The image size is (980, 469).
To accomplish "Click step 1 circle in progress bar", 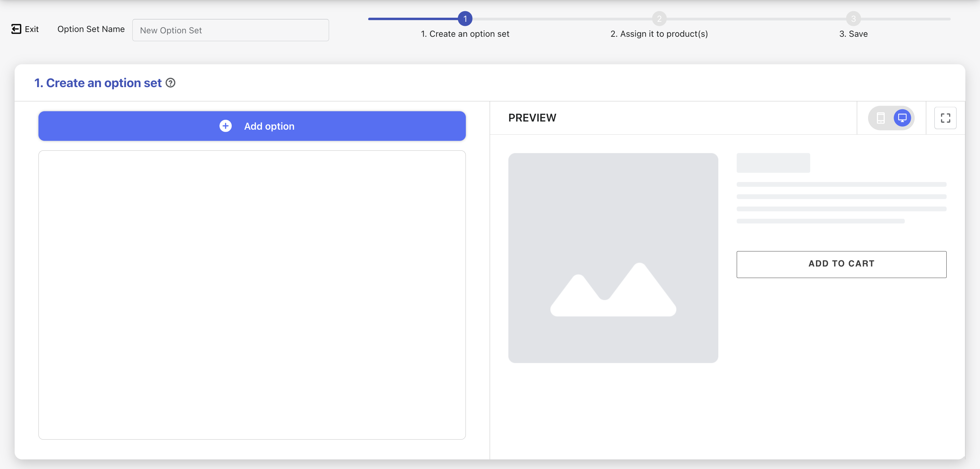I will [465, 18].
